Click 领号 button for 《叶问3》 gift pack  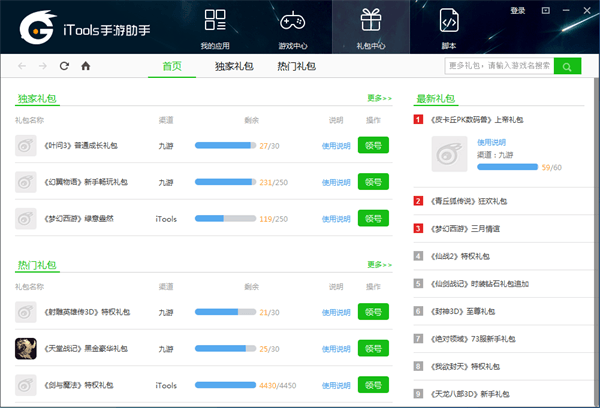(373, 146)
